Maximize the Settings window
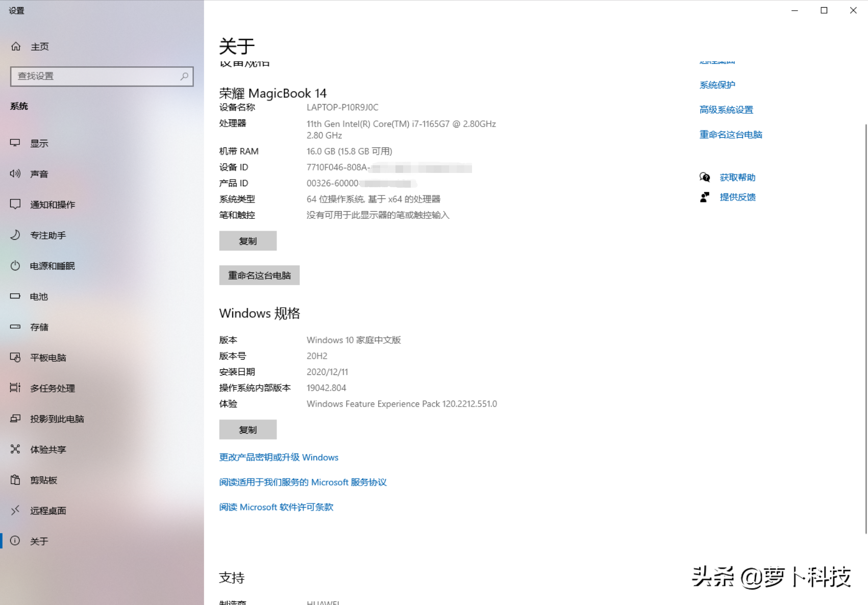 point(824,10)
